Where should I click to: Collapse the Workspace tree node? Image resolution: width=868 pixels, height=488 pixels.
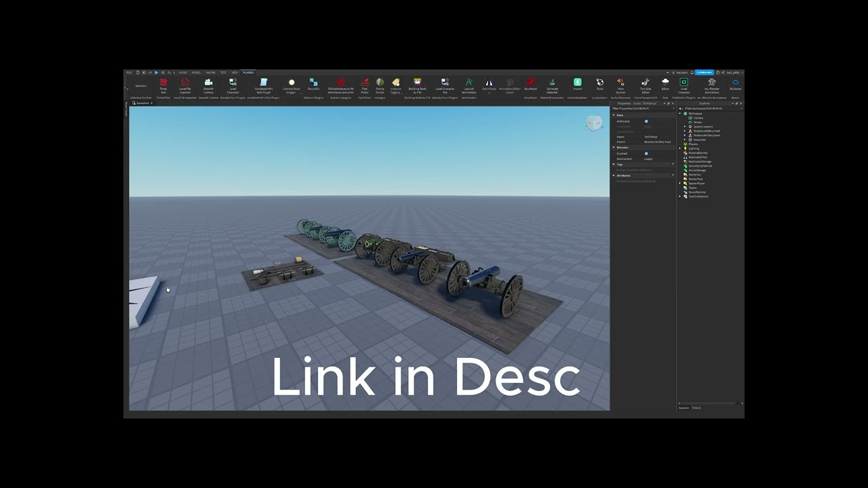[680, 113]
